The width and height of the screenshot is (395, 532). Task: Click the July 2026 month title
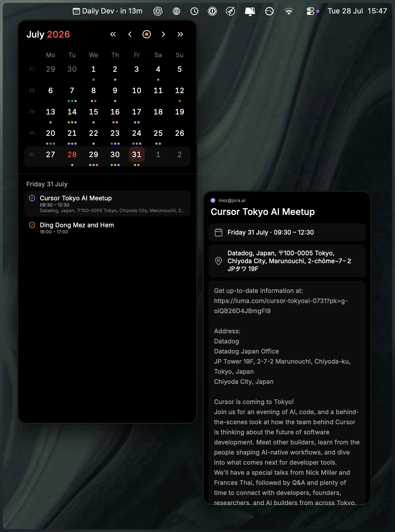click(x=48, y=34)
